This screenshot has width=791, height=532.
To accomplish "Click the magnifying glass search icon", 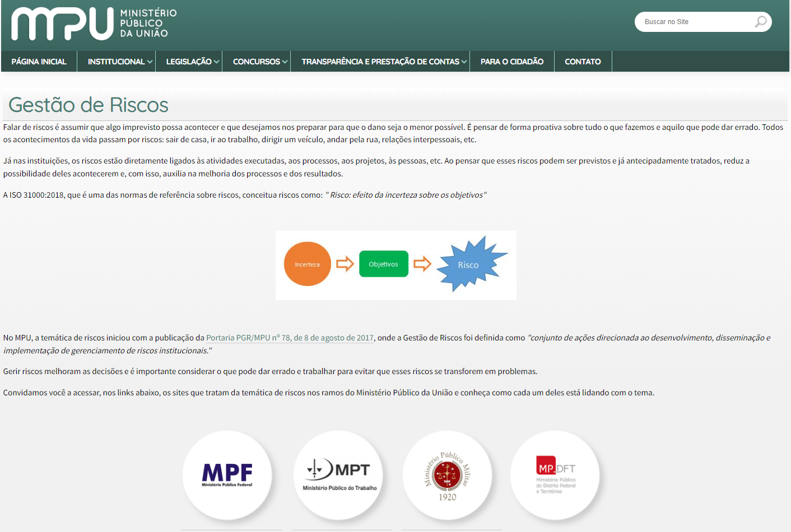I will 760,22.
